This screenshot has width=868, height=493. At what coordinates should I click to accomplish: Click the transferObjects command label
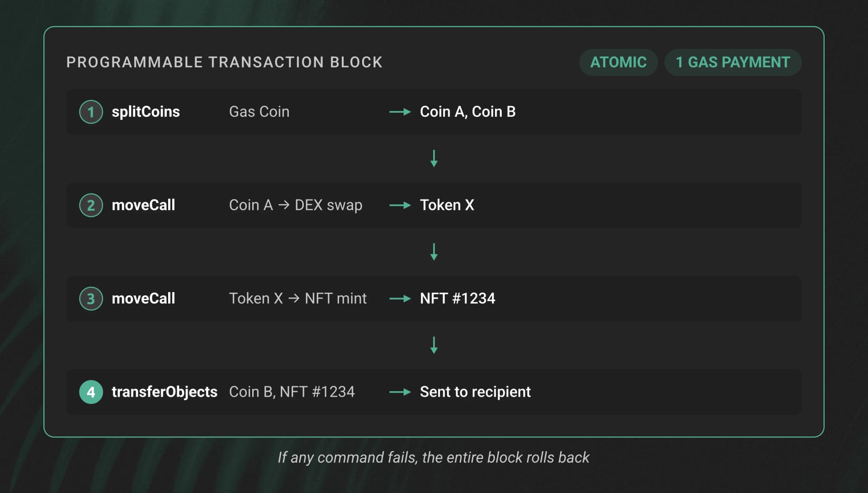tap(165, 392)
